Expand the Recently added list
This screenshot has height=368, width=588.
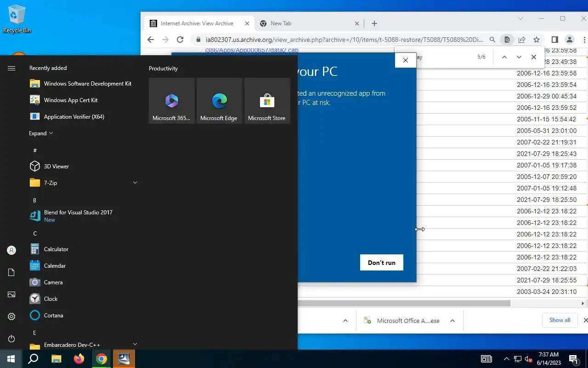(x=41, y=133)
